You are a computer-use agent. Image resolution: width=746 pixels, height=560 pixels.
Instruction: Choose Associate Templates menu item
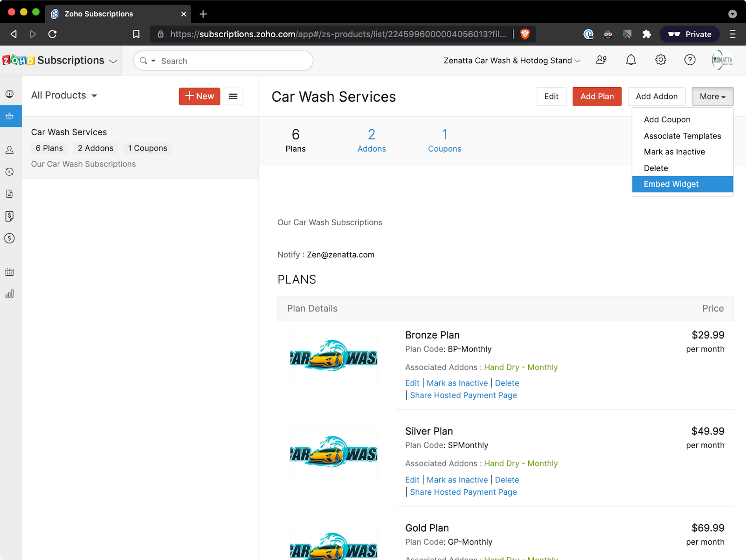683,136
